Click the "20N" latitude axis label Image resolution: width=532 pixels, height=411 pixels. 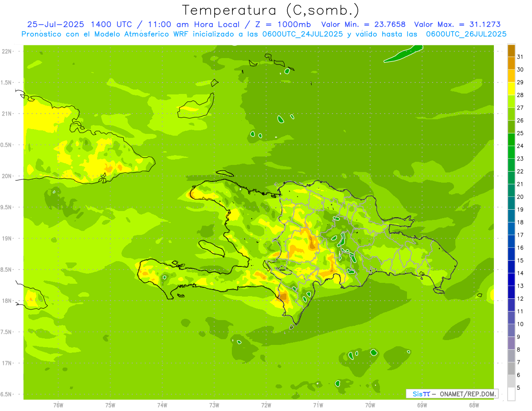click(x=7, y=176)
